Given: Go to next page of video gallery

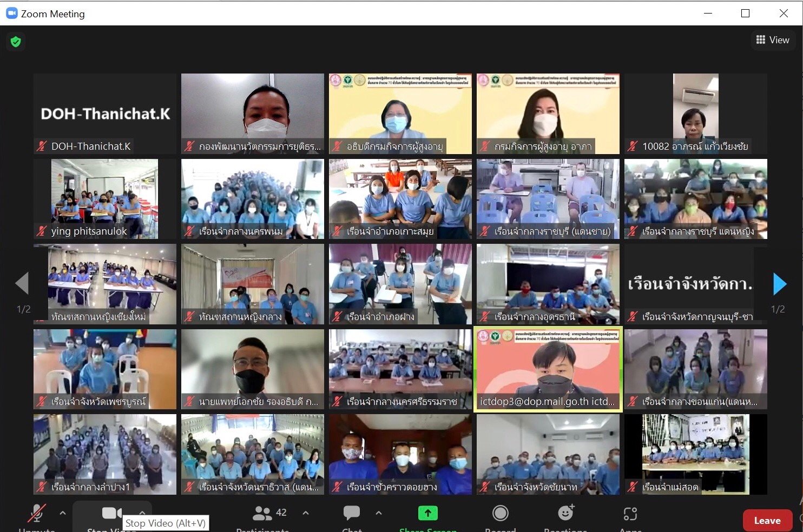Looking at the screenshot, I should pyautogui.click(x=779, y=284).
